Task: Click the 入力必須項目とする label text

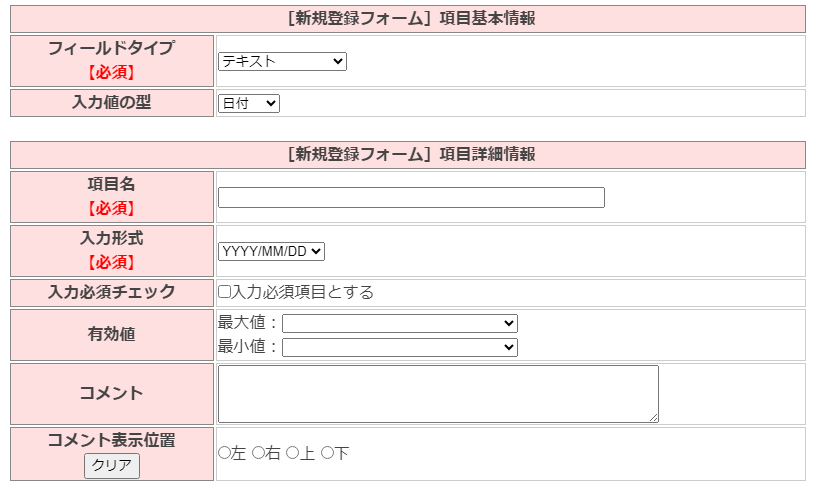Action: click(303, 293)
